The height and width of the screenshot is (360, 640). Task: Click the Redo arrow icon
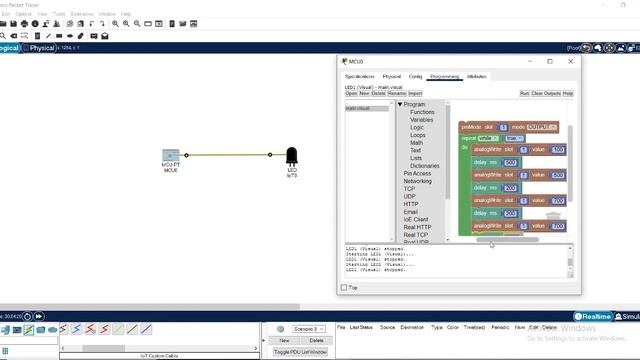pyautogui.click(x=102, y=24)
